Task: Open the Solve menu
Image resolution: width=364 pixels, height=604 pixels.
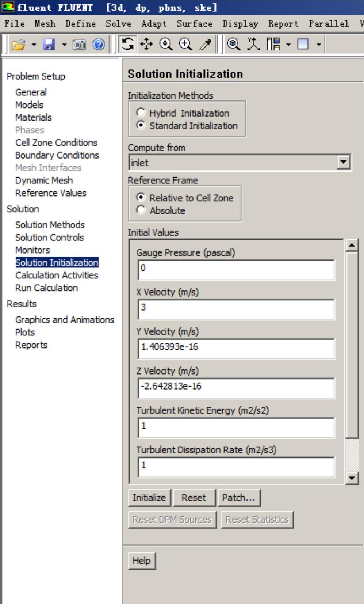Action: point(118,24)
